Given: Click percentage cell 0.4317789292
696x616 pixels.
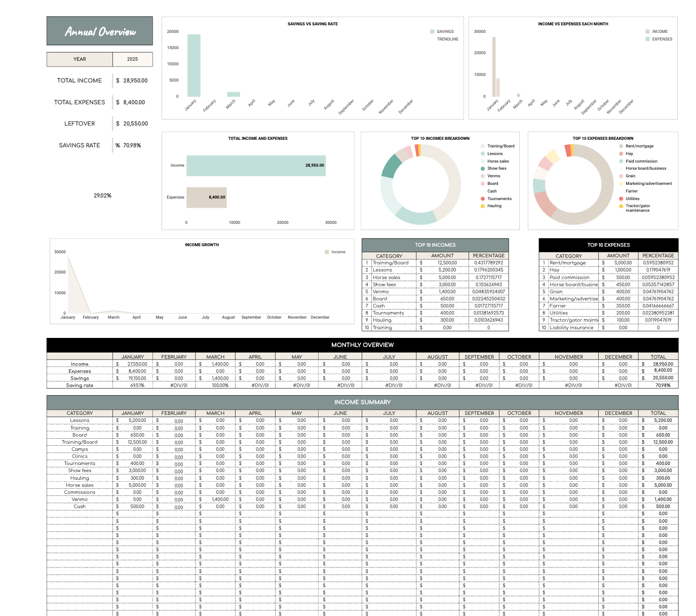Looking at the screenshot, I should [x=488, y=263].
